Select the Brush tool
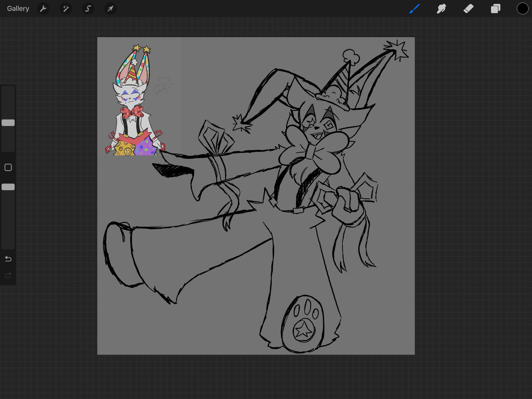Image resolution: width=532 pixels, height=399 pixels. pos(415,9)
